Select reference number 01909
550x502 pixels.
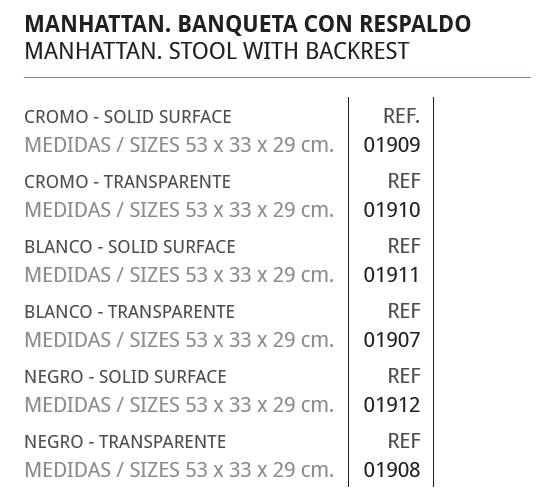tap(392, 145)
